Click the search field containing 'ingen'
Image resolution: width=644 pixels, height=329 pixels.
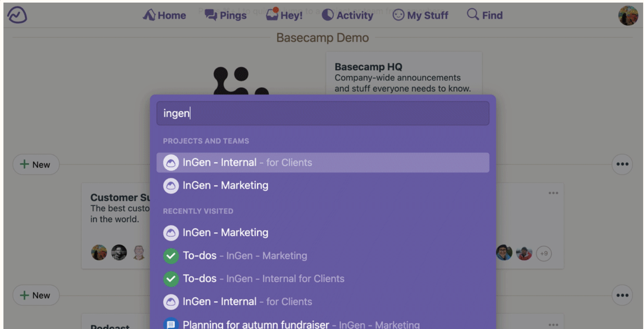[323, 113]
